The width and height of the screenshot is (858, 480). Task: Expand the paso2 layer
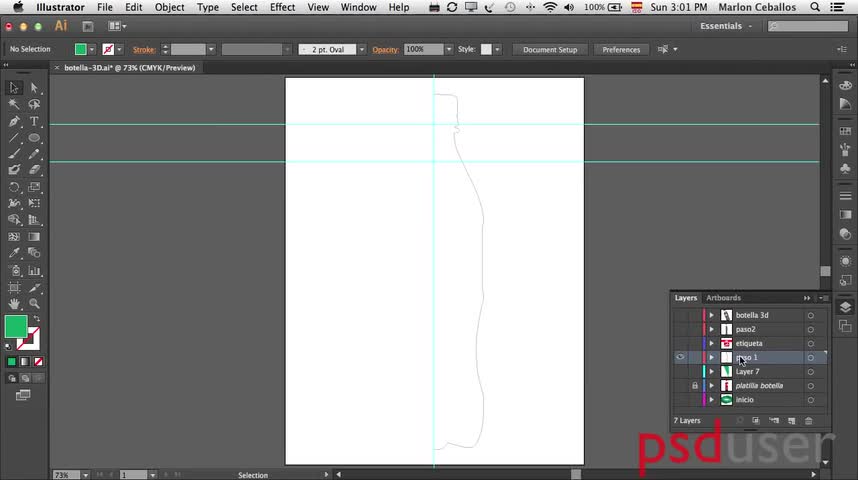pyautogui.click(x=711, y=329)
